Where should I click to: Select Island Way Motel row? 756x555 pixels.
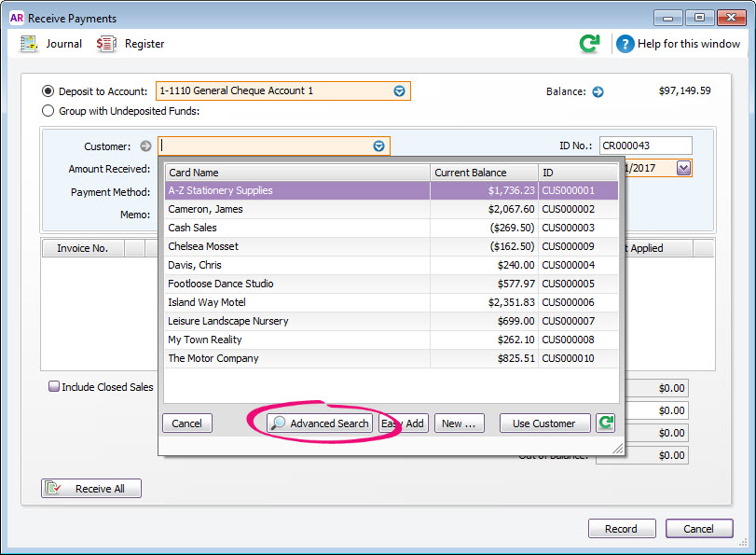coord(391,302)
